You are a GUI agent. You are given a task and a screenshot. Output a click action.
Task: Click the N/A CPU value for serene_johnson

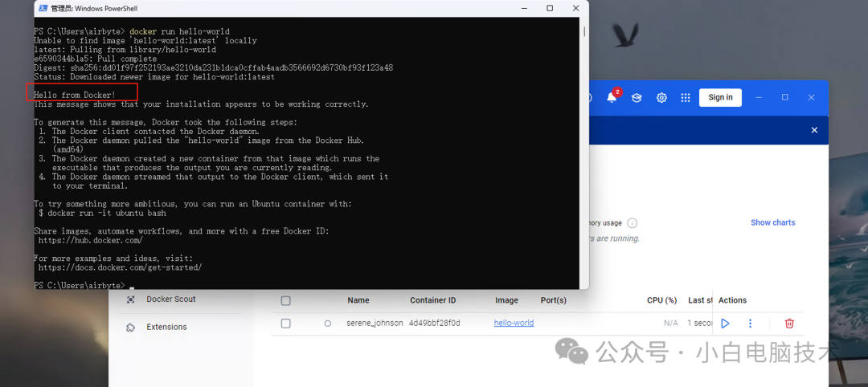pos(671,323)
